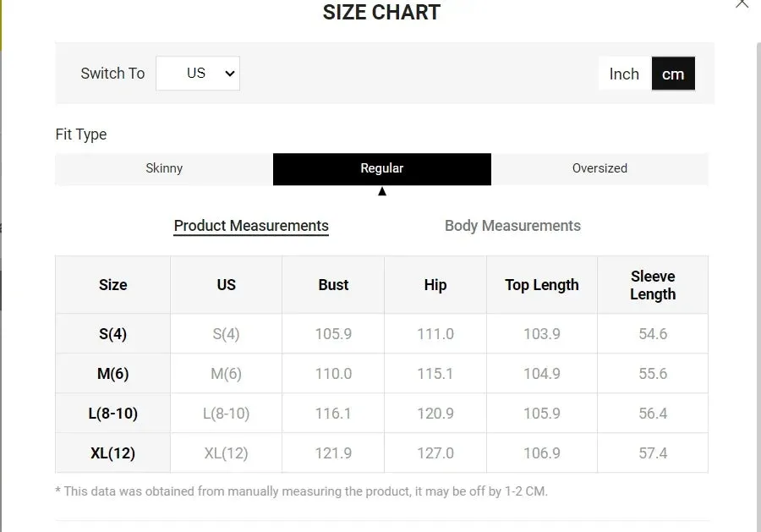Image resolution: width=761 pixels, height=532 pixels.
Task: Close the size chart dialog
Action: (x=742, y=3)
